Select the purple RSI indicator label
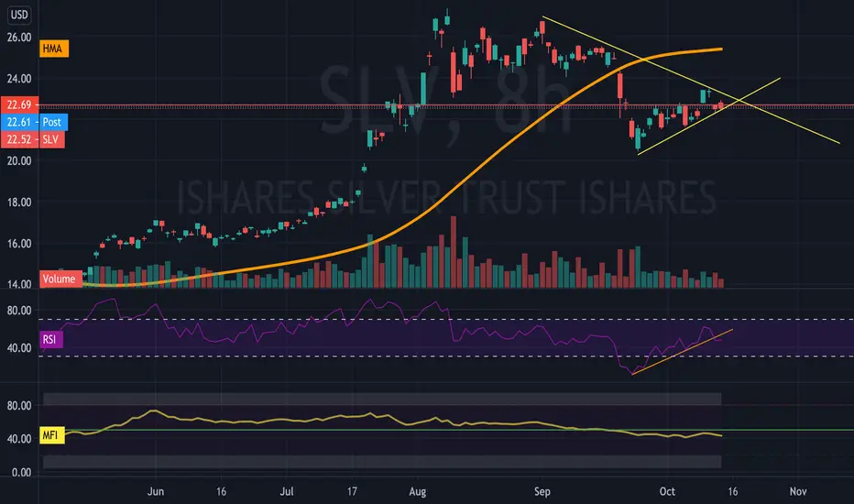This screenshot has width=854, height=504. (51, 339)
